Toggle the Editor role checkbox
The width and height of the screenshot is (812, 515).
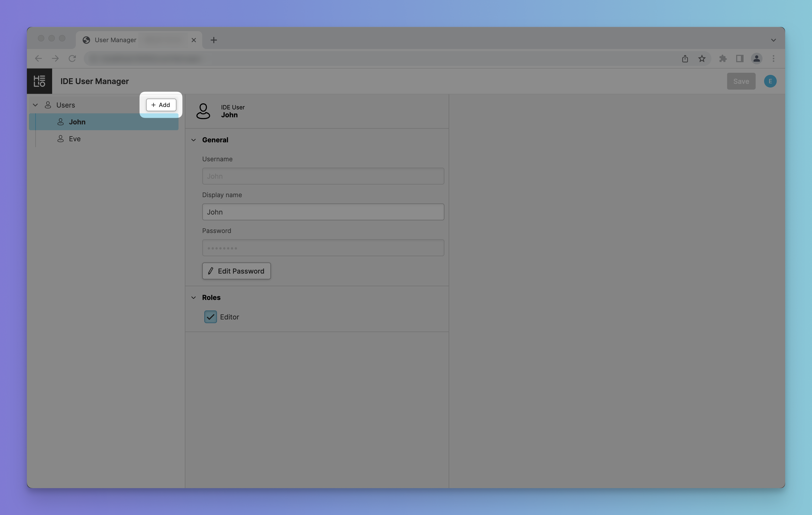pos(210,317)
